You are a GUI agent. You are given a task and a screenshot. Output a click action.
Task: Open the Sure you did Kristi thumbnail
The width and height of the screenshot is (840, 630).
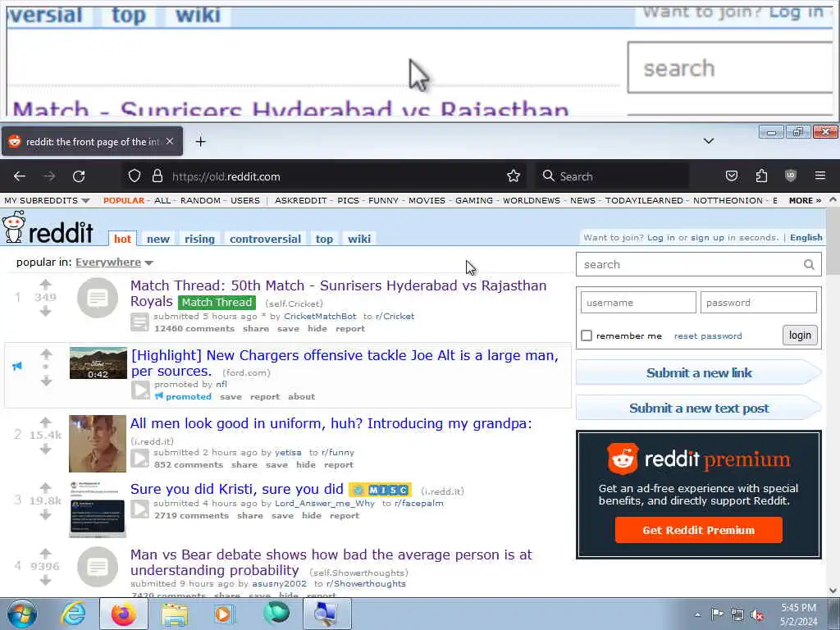pos(98,509)
